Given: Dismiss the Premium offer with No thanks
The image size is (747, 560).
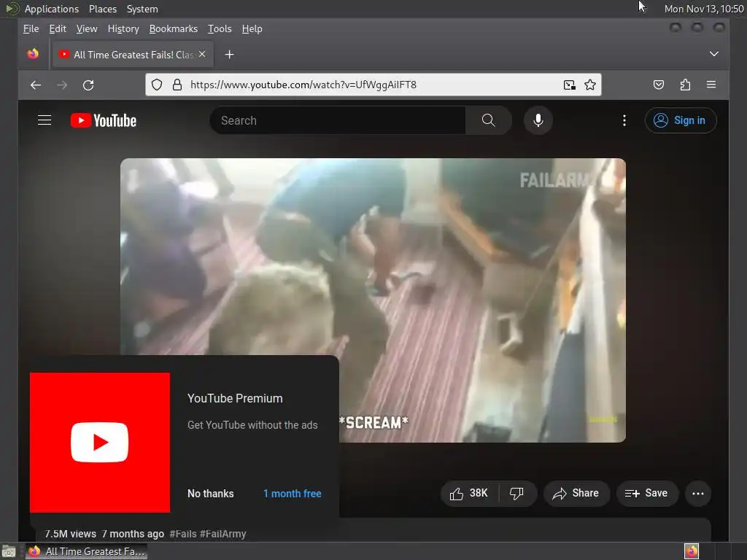Looking at the screenshot, I should tap(211, 494).
